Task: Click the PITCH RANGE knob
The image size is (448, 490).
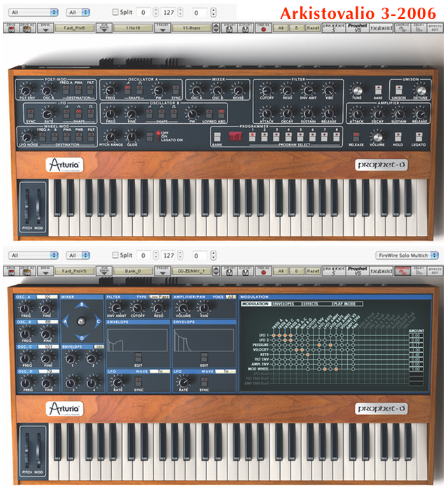Action: pos(111,137)
